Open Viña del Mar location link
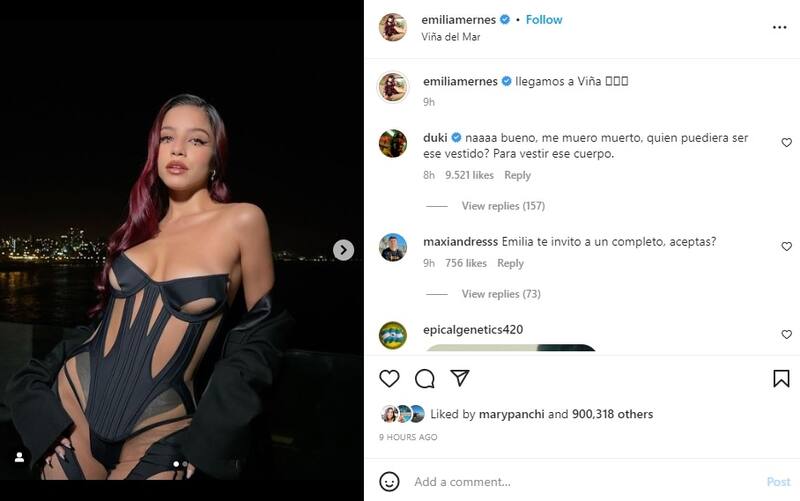This screenshot has width=800, height=501. click(449, 36)
